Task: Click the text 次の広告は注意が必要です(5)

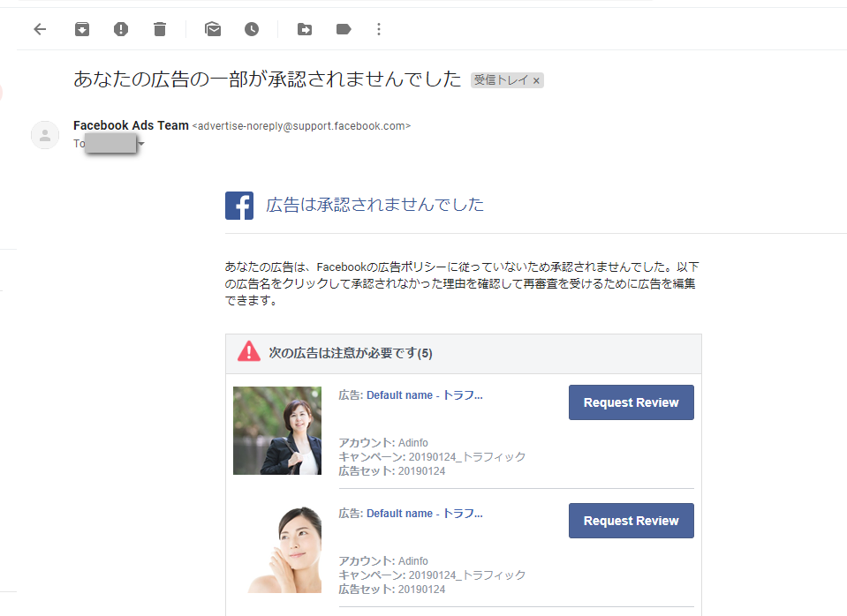Action: click(x=351, y=353)
